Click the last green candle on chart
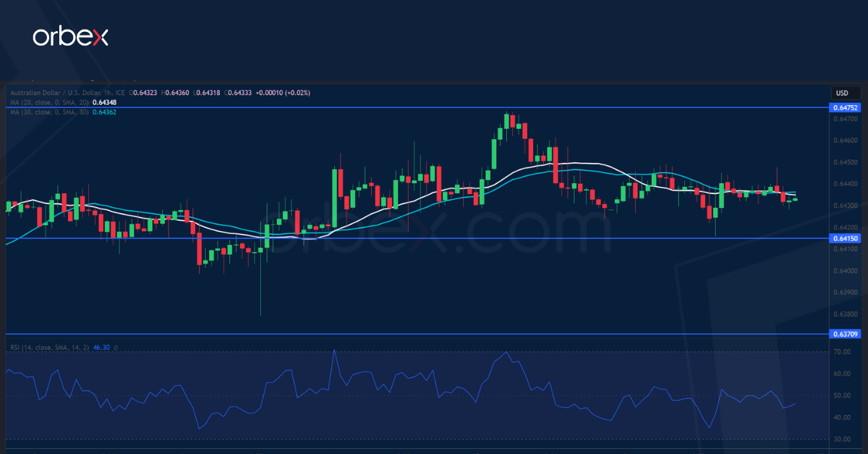The width and height of the screenshot is (868, 454). pyautogui.click(x=795, y=199)
